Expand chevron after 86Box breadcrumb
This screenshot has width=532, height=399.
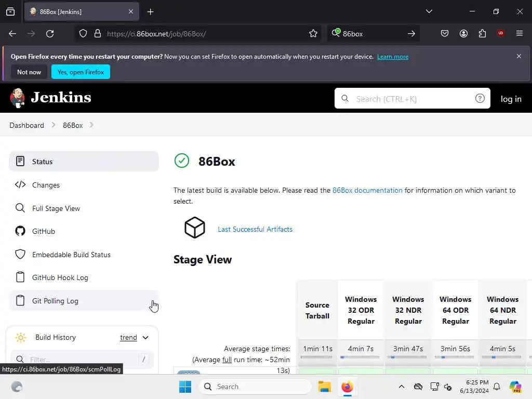tap(91, 125)
